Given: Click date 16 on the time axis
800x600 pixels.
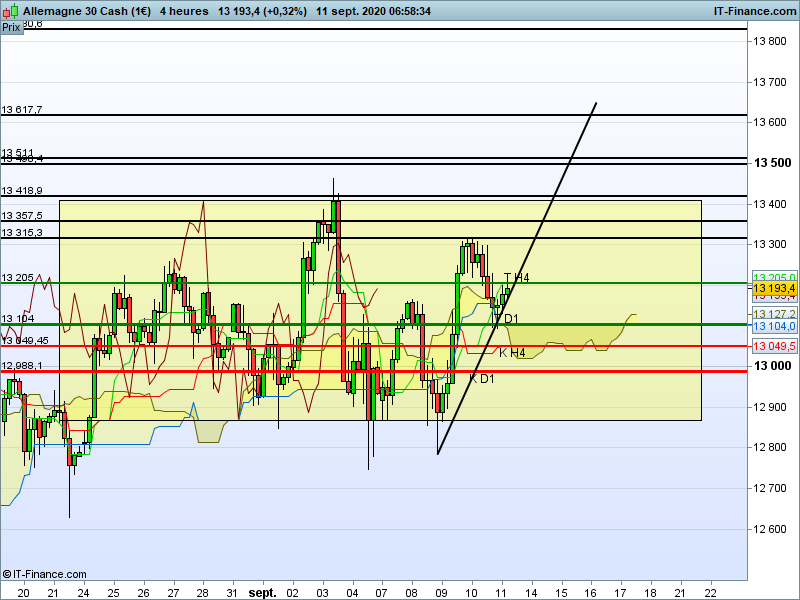Looking at the screenshot, I should tap(591, 593).
